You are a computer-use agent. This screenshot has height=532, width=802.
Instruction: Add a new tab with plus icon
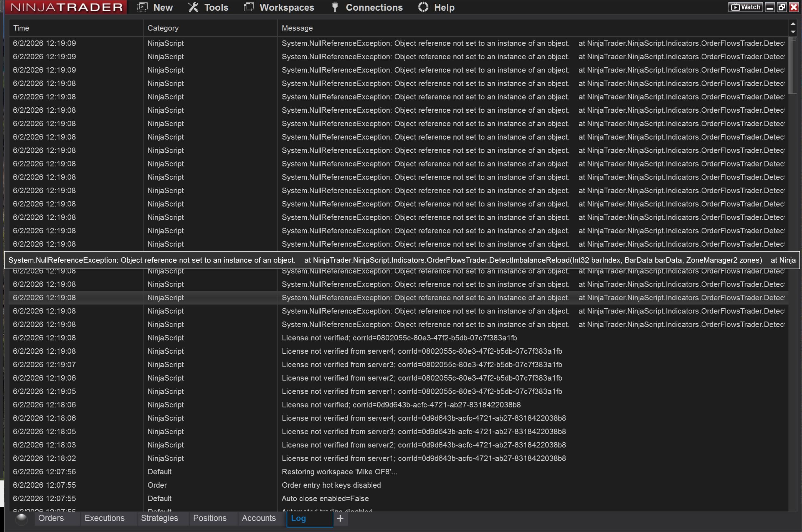coord(340,518)
